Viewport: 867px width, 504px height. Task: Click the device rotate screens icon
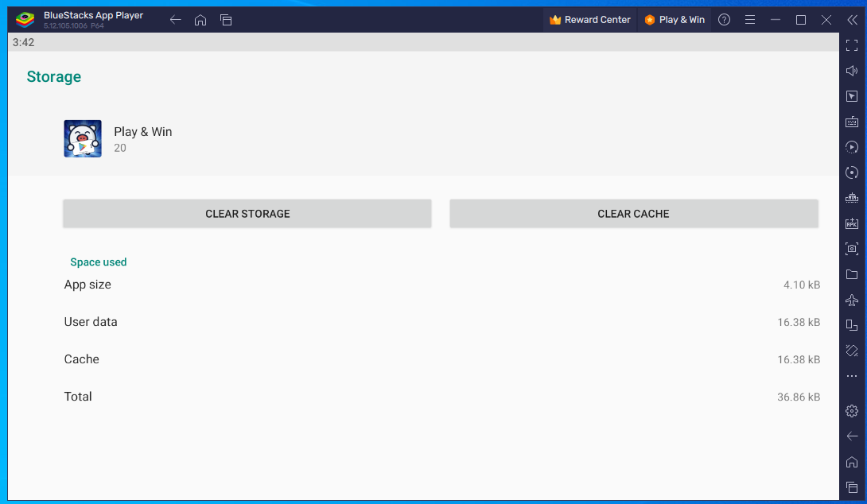pos(852,325)
